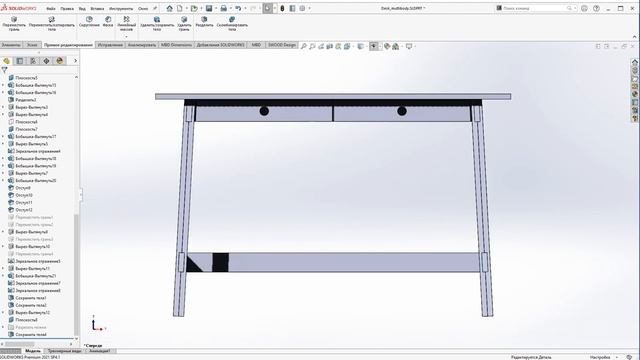Switch to the SWOOD Design ribbon tab
640x360 pixels.
pyautogui.click(x=282, y=45)
